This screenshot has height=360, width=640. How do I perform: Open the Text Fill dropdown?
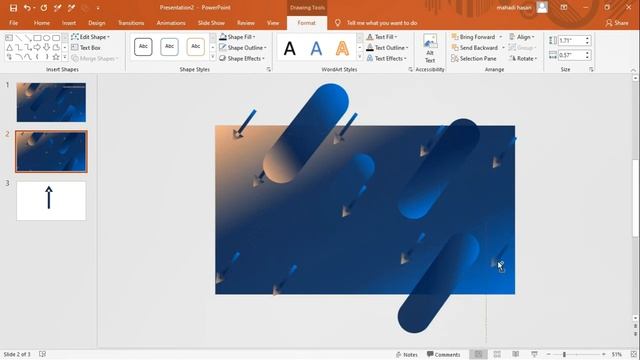point(382,37)
